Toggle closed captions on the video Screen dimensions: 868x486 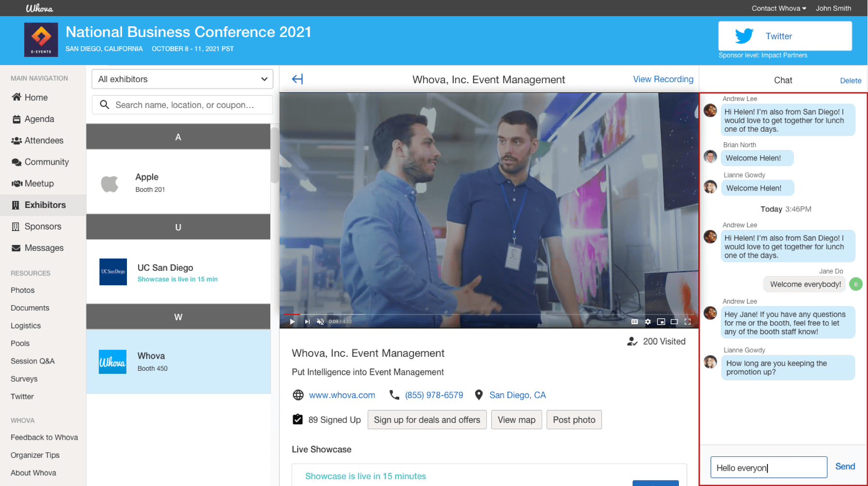pos(634,321)
